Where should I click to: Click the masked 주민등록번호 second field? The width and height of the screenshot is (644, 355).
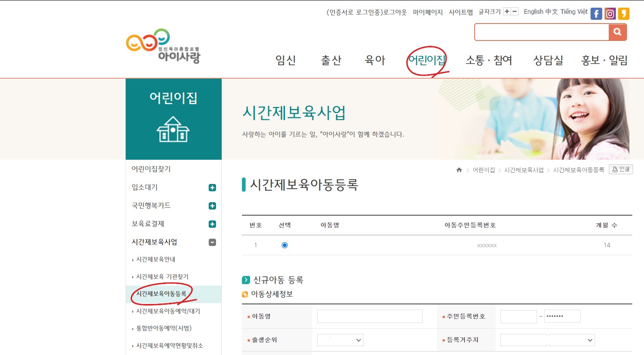coord(562,316)
